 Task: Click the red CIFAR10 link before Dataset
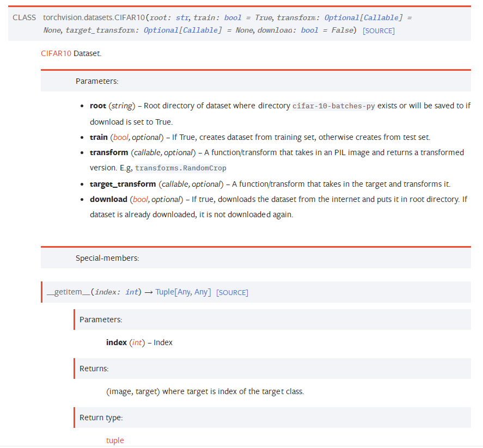click(x=56, y=53)
